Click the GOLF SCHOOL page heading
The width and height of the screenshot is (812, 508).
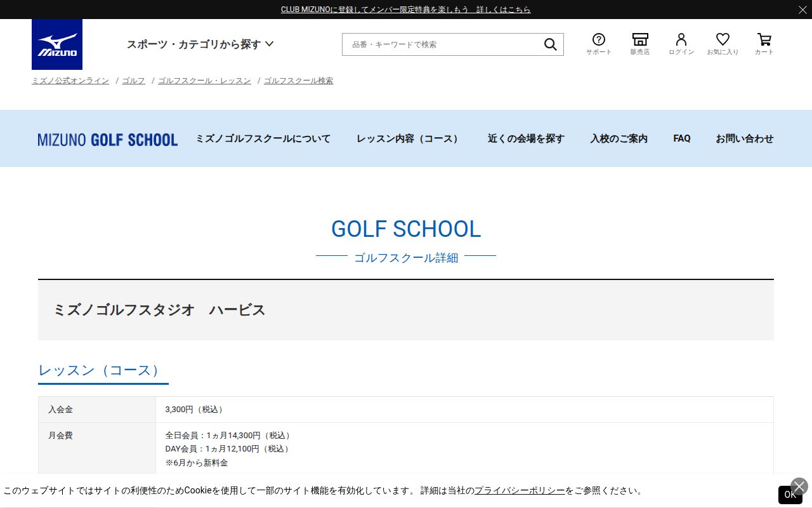(x=406, y=229)
